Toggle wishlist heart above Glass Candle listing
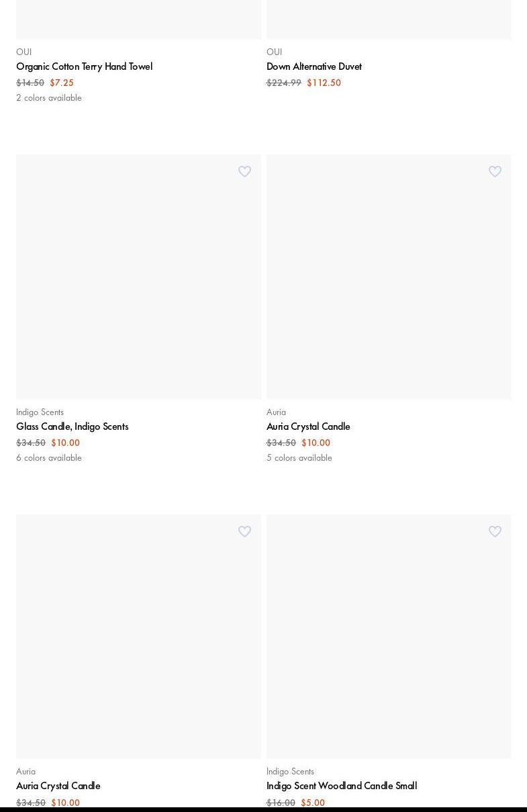Viewport: 527px width, 812px height. point(244,172)
